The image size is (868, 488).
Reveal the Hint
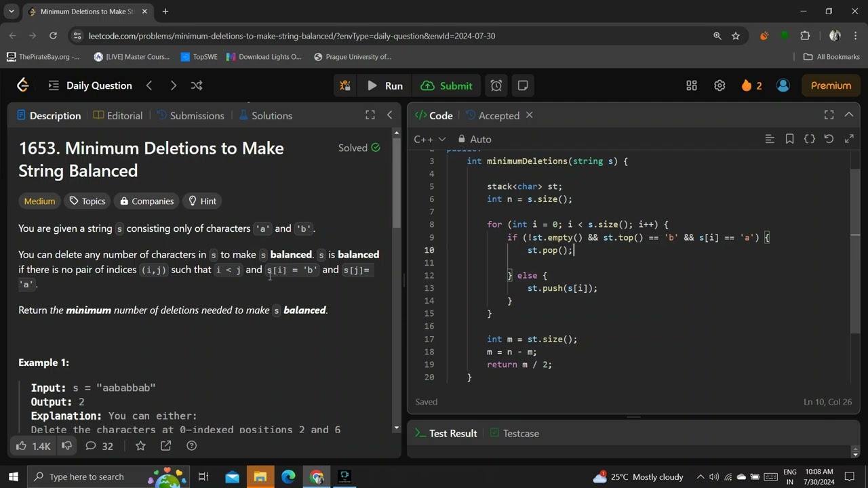[x=202, y=201]
